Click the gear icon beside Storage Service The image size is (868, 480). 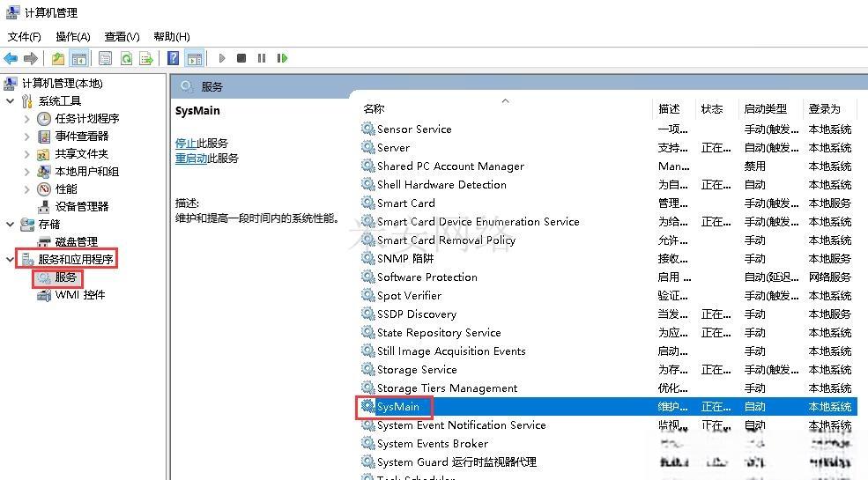click(x=367, y=369)
